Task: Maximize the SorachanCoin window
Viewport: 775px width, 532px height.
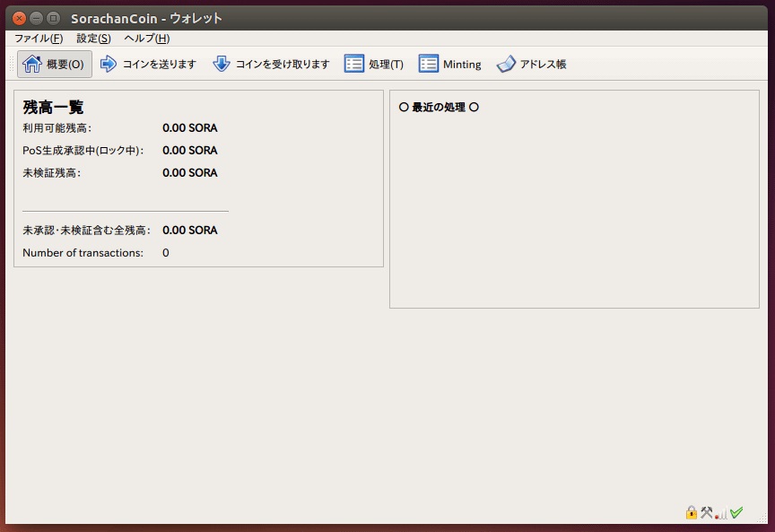Action: point(53,18)
